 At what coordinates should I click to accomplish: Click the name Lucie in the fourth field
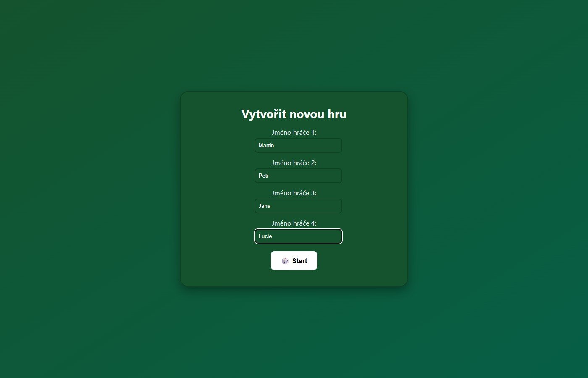(265, 236)
